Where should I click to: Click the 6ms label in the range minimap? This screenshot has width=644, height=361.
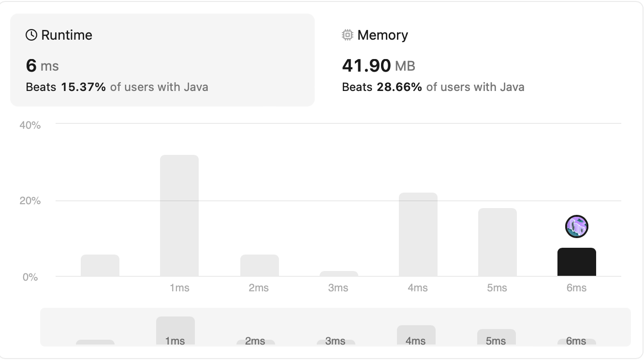(576, 341)
